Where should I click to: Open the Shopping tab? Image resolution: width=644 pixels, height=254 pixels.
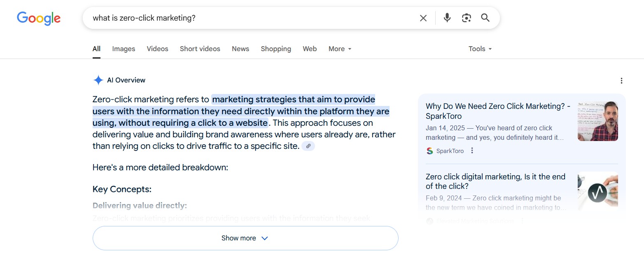point(276,49)
